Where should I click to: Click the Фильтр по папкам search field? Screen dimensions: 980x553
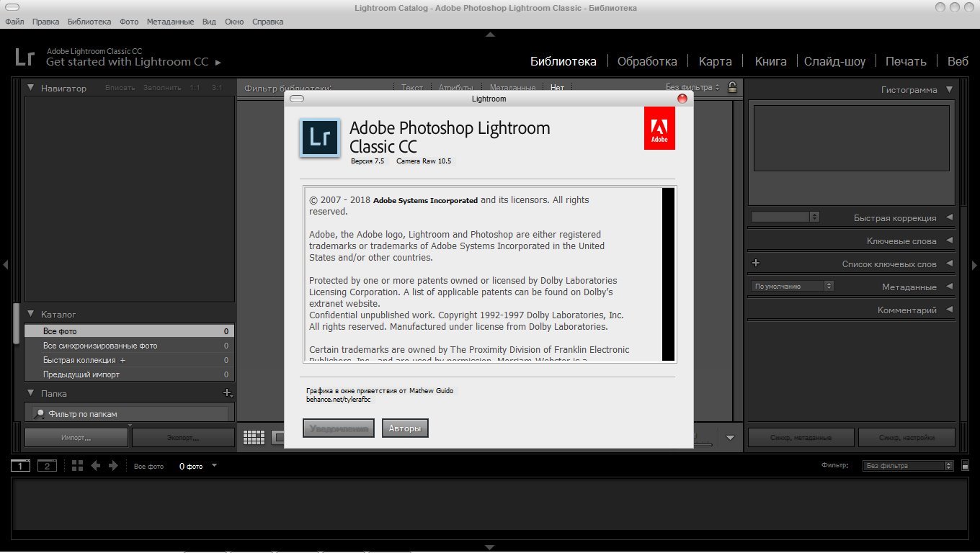[133, 414]
